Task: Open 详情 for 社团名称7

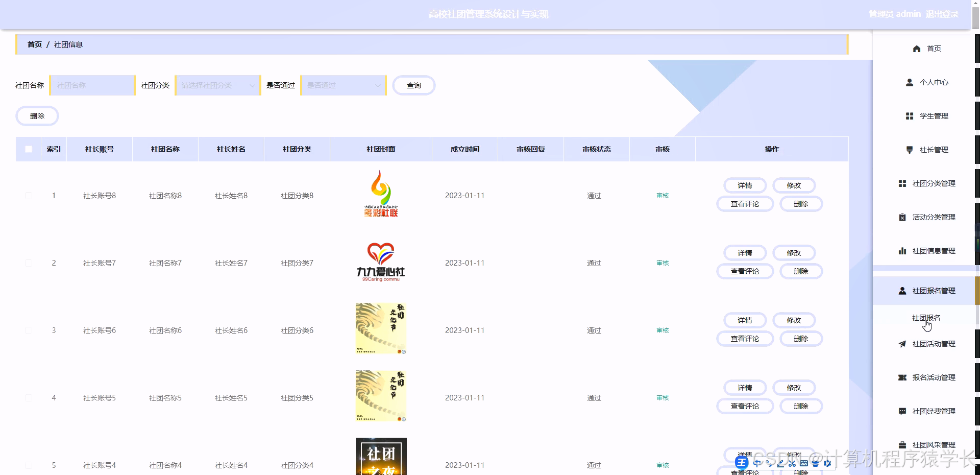Action: click(745, 253)
